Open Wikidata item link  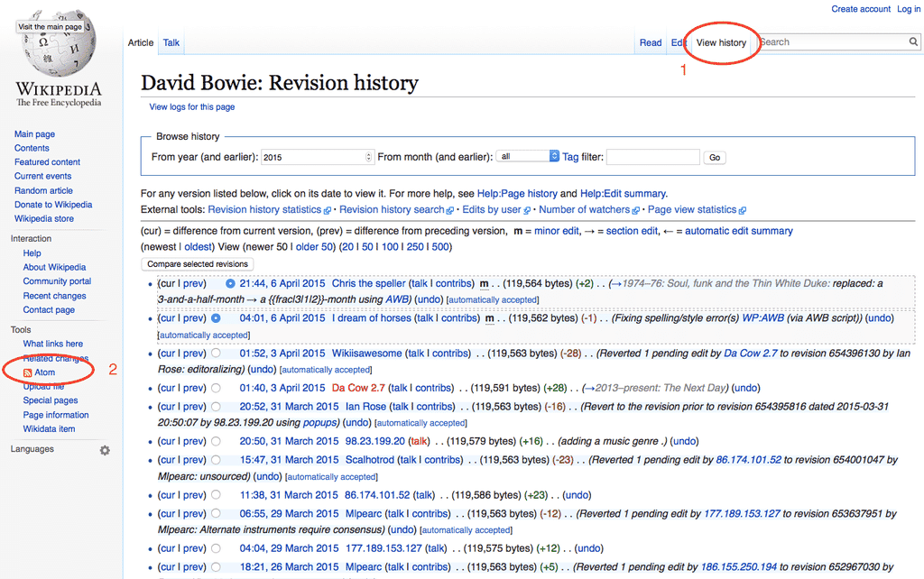tap(49, 428)
